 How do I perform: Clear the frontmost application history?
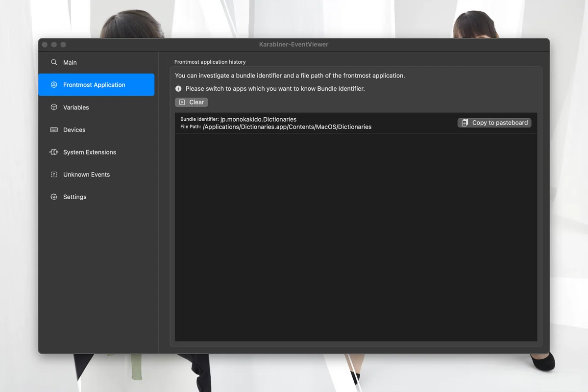pyautogui.click(x=192, y=102)
